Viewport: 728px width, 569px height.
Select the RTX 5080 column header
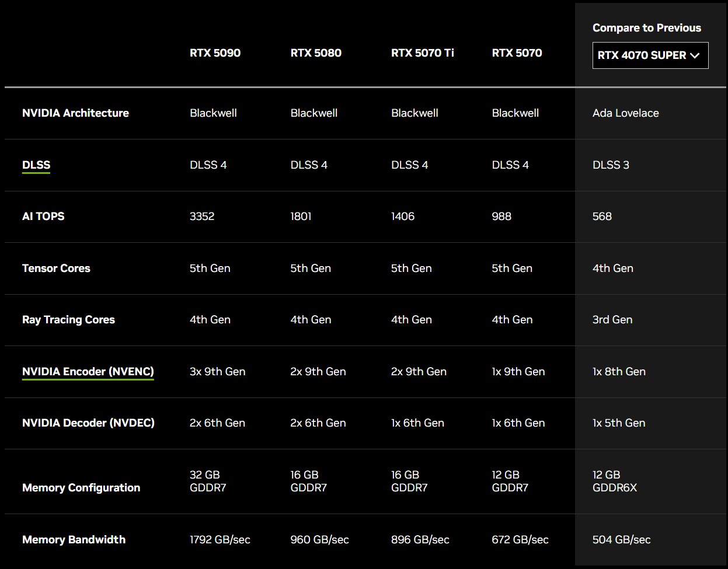tap(316, 53)
